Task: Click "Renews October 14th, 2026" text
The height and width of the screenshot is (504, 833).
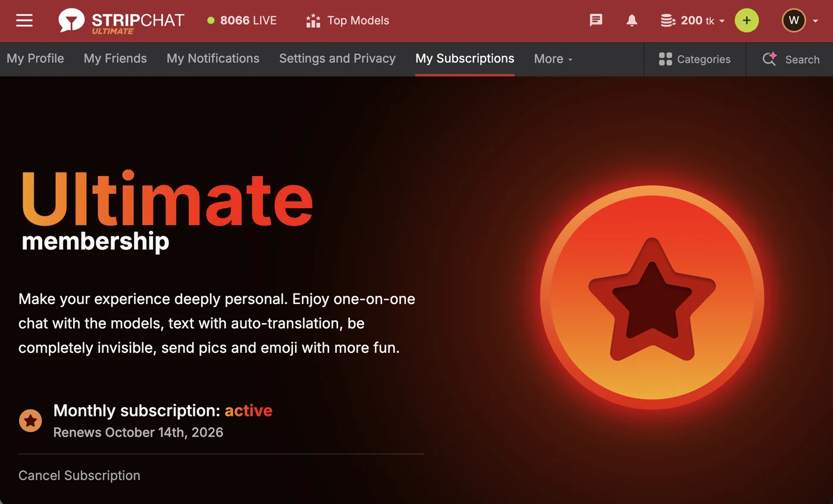Action: 138,433
